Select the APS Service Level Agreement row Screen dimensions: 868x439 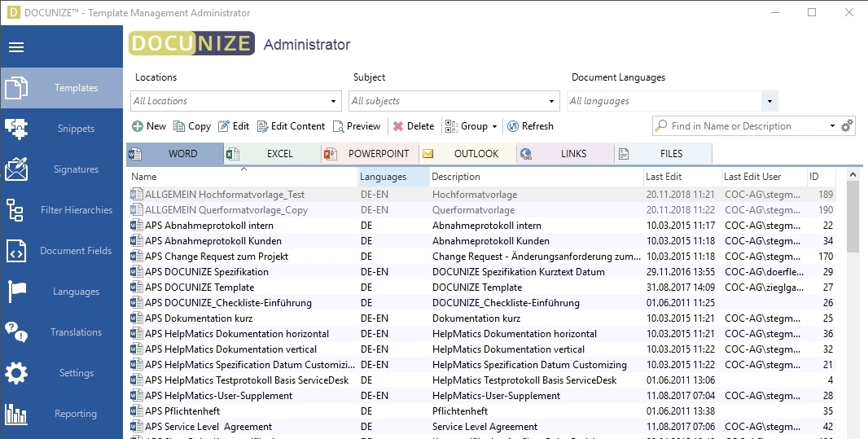point(481,427)
